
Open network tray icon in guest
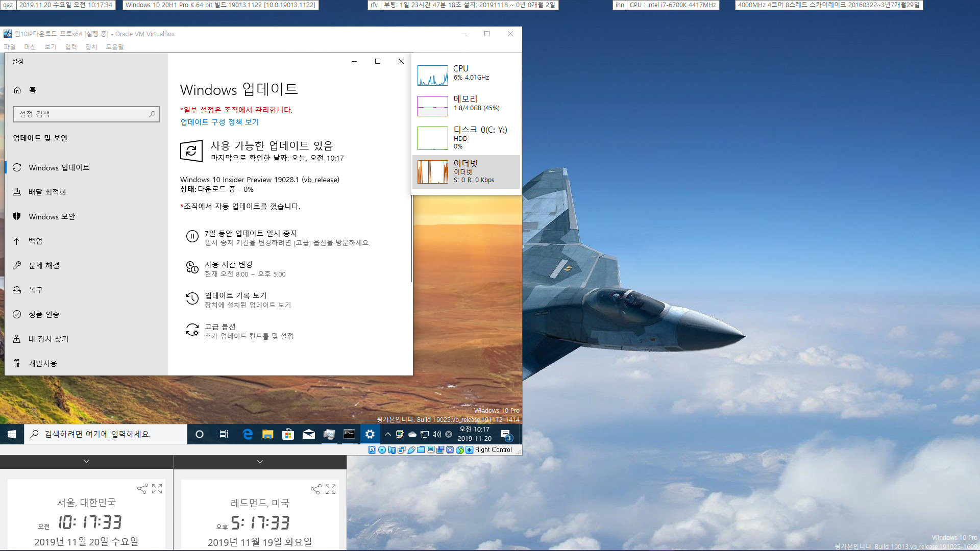coord(425,434)
